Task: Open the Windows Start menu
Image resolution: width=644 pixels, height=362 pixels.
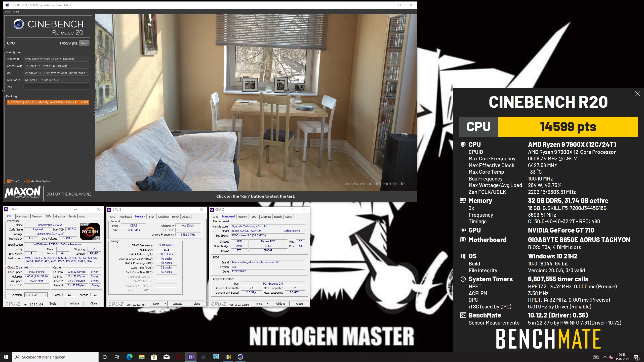Action: pyautogui.click(x=6, y=357)
